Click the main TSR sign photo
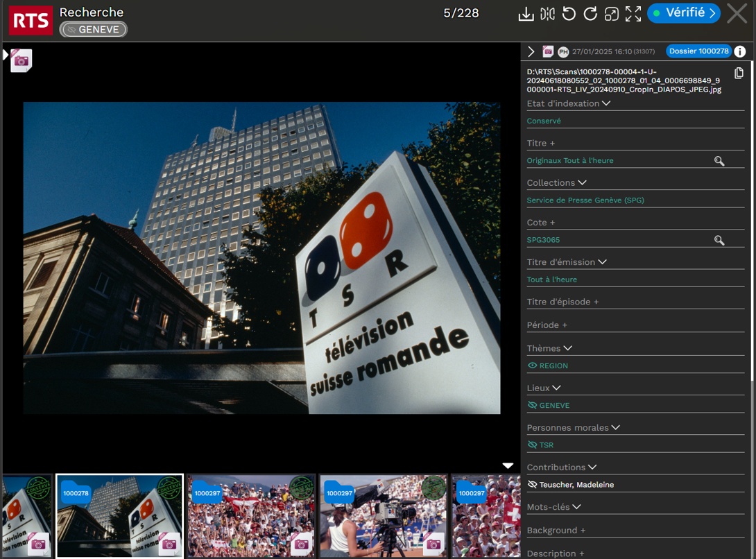This screenshot has width=756, height=559. [x=261, y=257]
